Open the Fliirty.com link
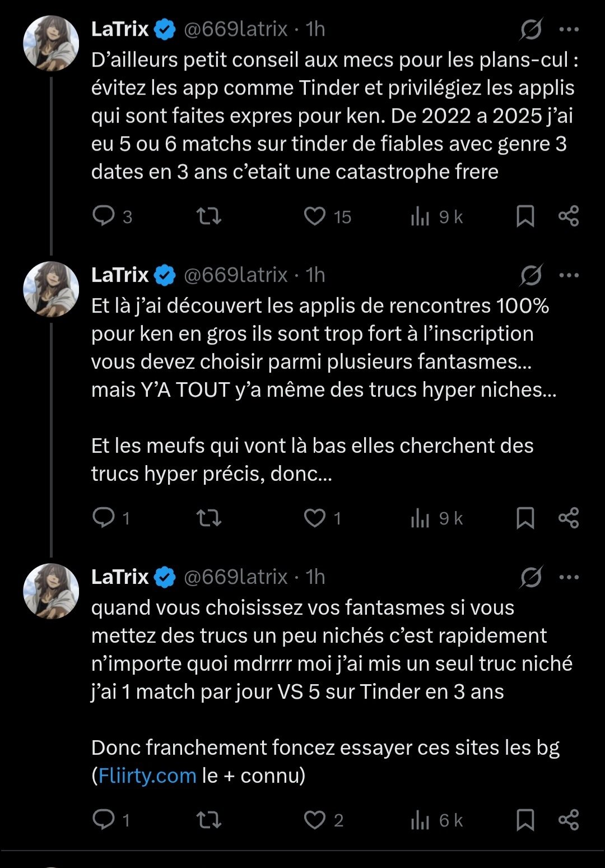 147,776
